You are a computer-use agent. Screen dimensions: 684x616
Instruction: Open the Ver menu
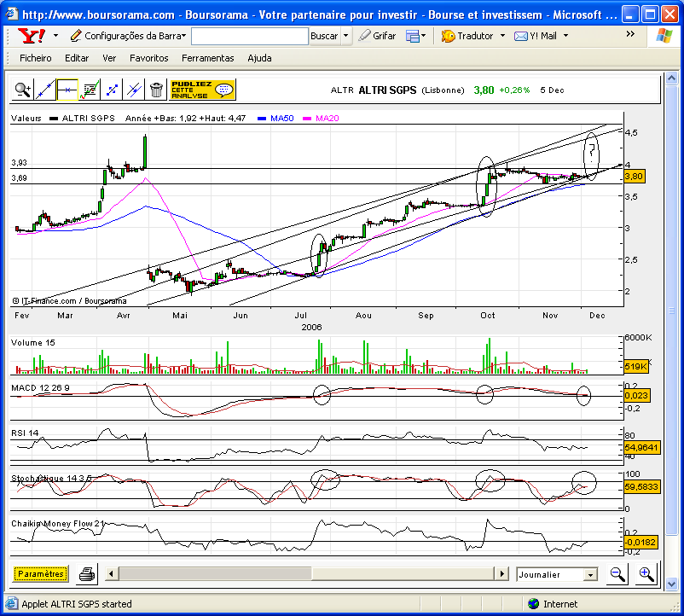pos(109,58)
